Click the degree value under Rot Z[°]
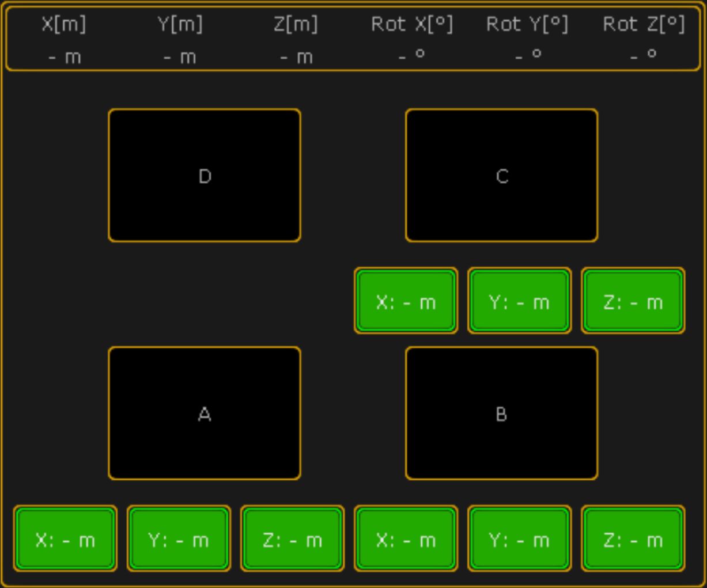Screen dimensions: 707x588 pos(644,56)
